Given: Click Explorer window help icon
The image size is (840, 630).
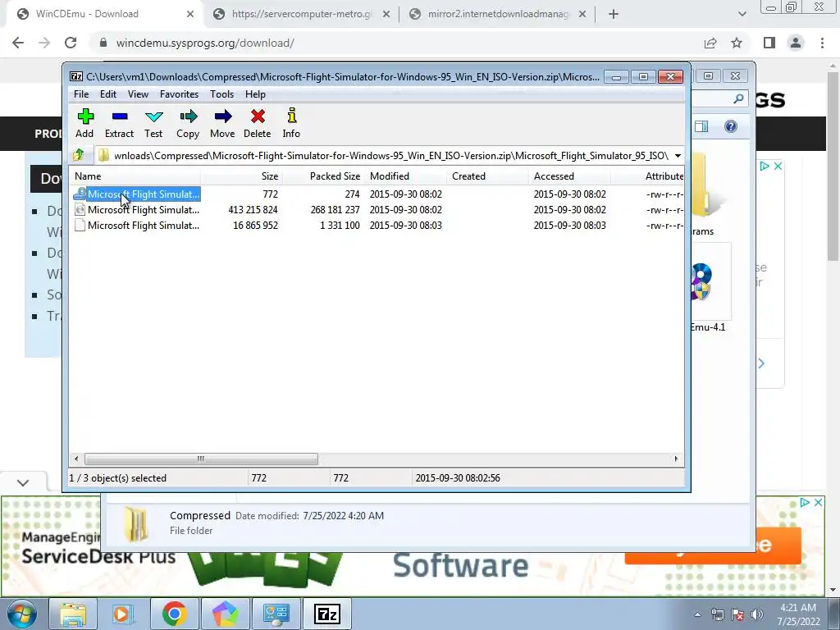Looking at the screenshot, I should pyautogui.click(x=731, y=126).
